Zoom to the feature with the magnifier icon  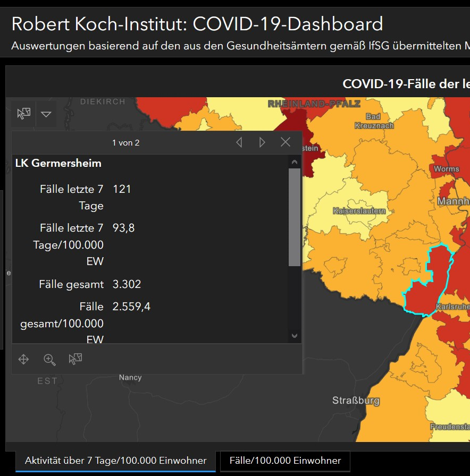point(49,360)
